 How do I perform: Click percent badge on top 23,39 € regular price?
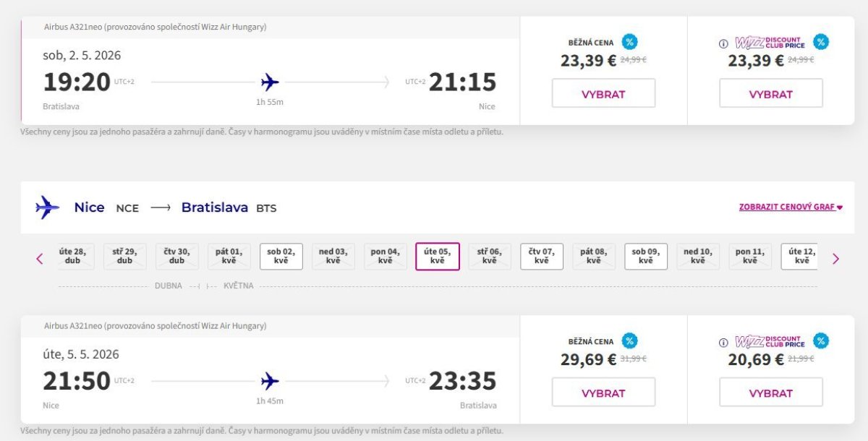point(630,42)
